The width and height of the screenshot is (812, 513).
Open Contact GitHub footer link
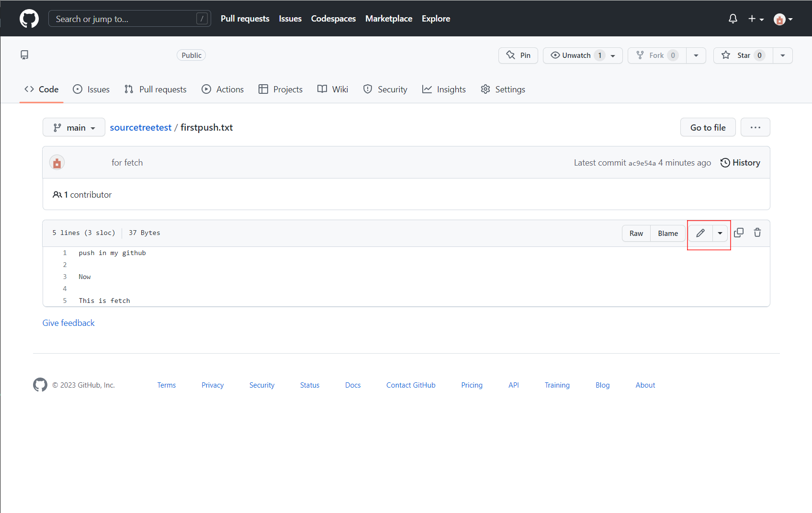pyautogui.click(x=411, y=385)
